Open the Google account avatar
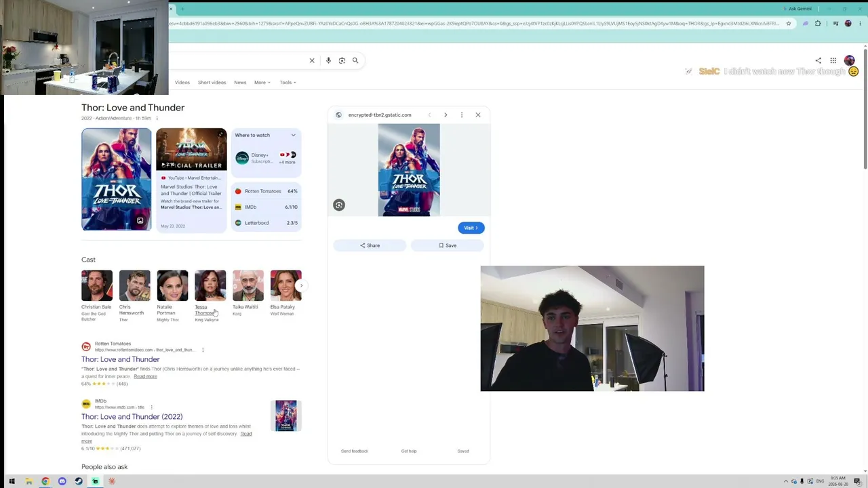868x488 pixels. click(x=849, y=60)
